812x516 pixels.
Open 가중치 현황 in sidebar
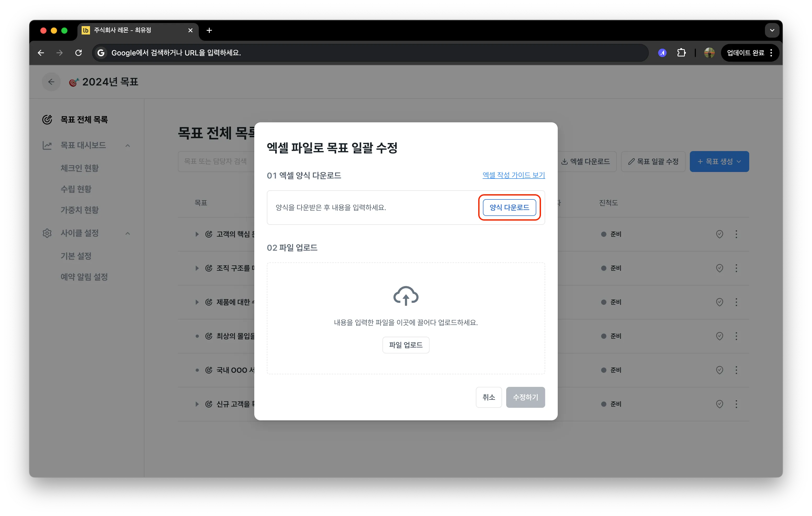80,210
